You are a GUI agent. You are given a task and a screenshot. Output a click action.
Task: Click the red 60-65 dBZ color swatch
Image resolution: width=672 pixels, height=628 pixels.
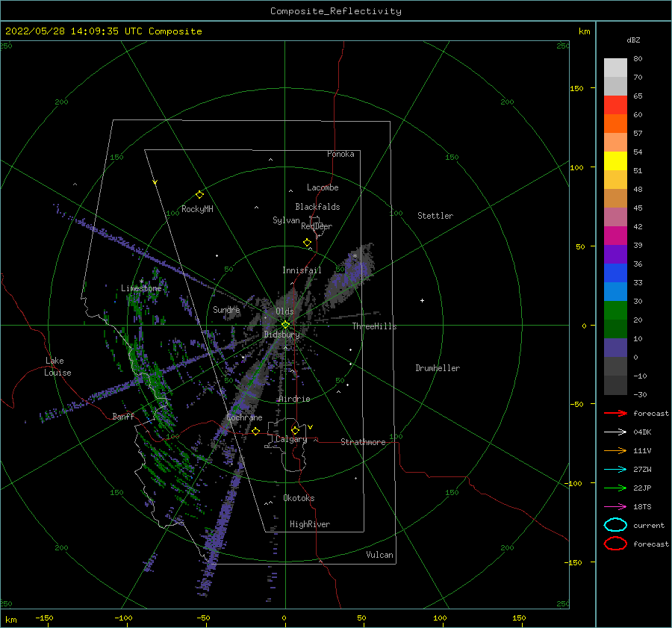pos(615,105)
